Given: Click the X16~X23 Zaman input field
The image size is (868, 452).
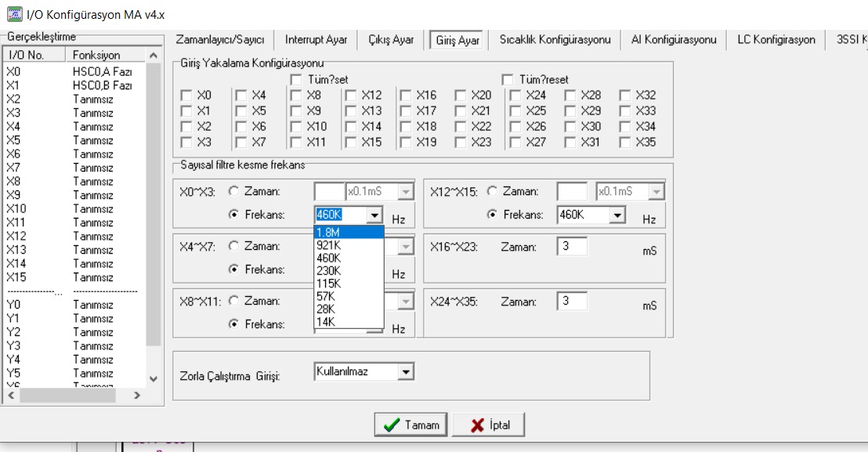Looking at the screenshot, I should [x=573, y=247].
